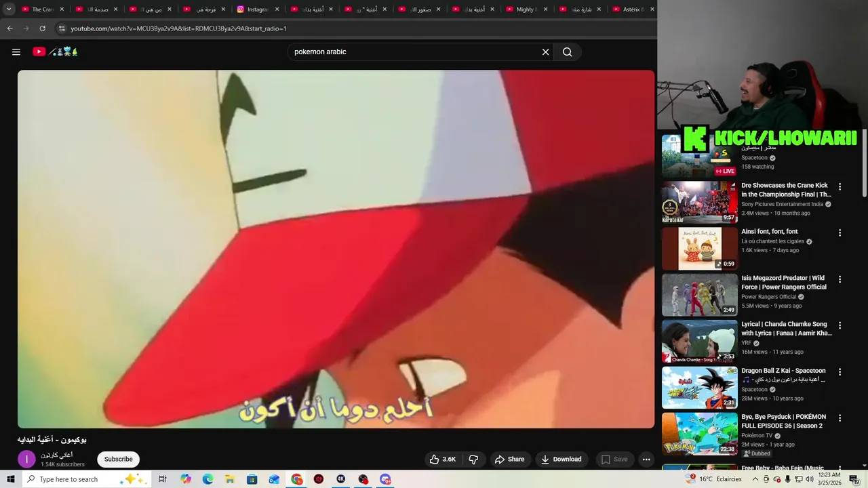Click the Share button
Image resolution: width=868 pixels, height=488 pixels.
point(509,459)
